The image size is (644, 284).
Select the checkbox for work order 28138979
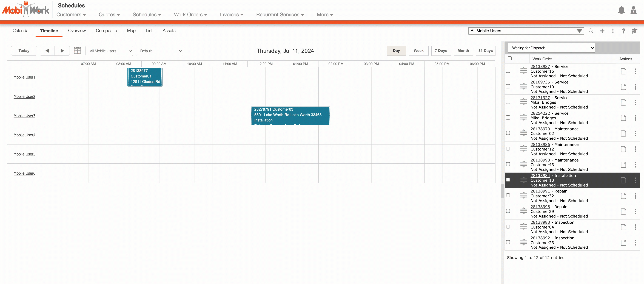(508, 133)
